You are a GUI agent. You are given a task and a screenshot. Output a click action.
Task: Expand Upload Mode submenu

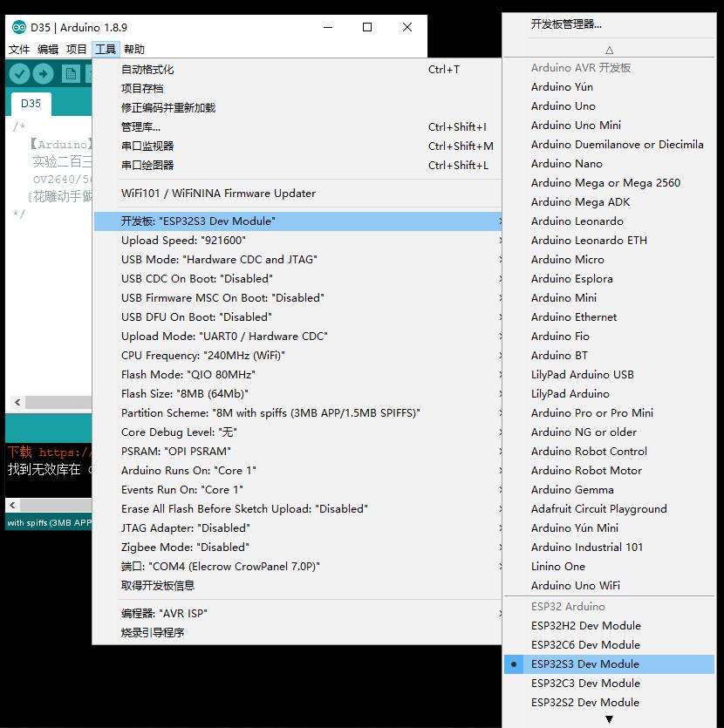point(297,337)
